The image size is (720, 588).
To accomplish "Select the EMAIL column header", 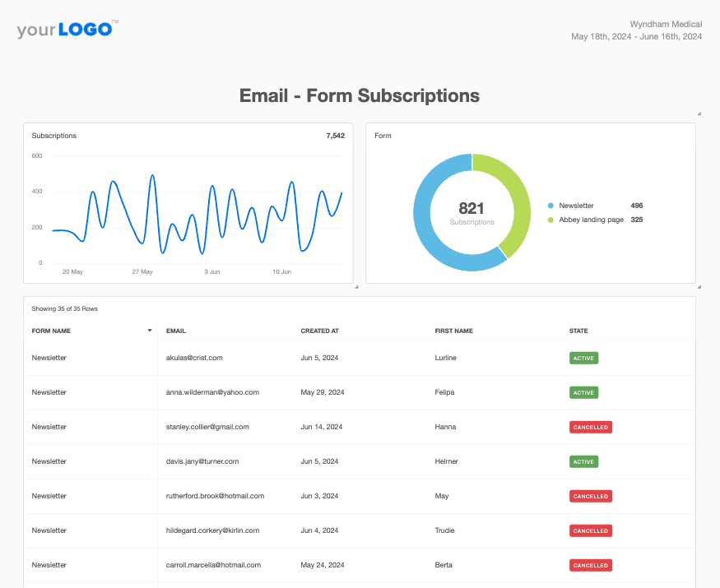I will tap(176, 331).
